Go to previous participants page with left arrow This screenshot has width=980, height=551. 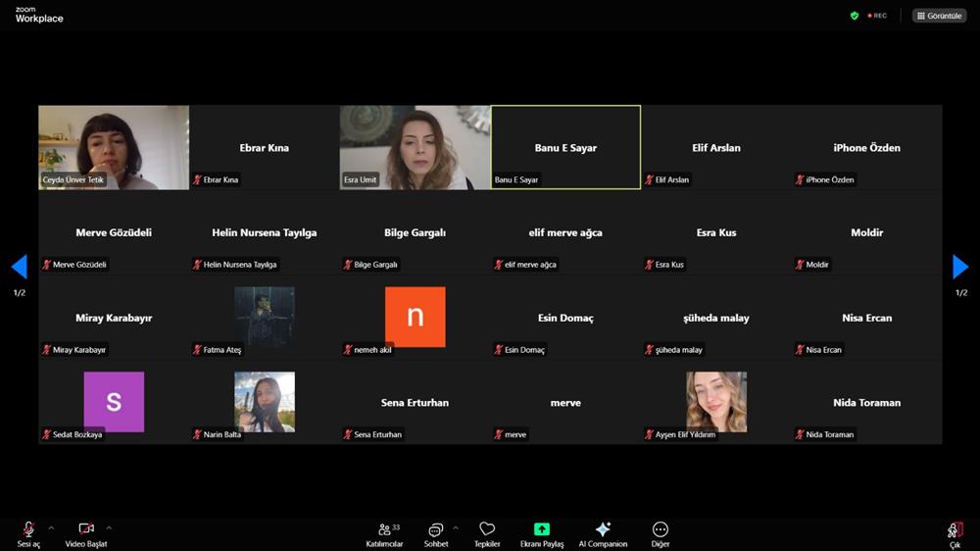[x=19, y=267]
